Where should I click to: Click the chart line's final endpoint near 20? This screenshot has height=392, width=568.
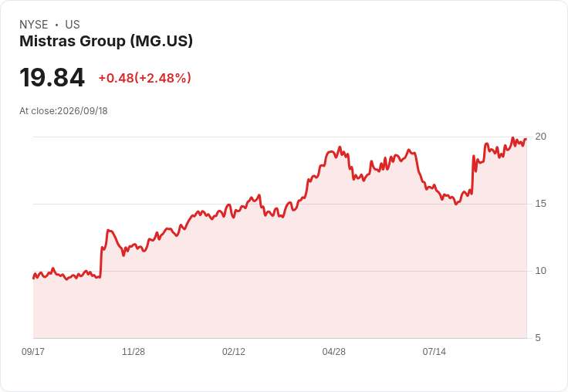[526, 140]
